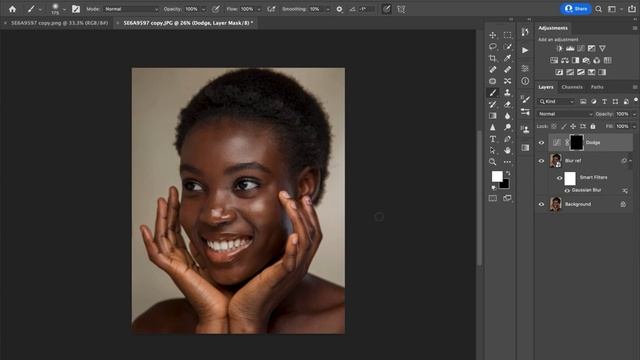Add a Brightness/Contrast adjustment

[559, 49]
